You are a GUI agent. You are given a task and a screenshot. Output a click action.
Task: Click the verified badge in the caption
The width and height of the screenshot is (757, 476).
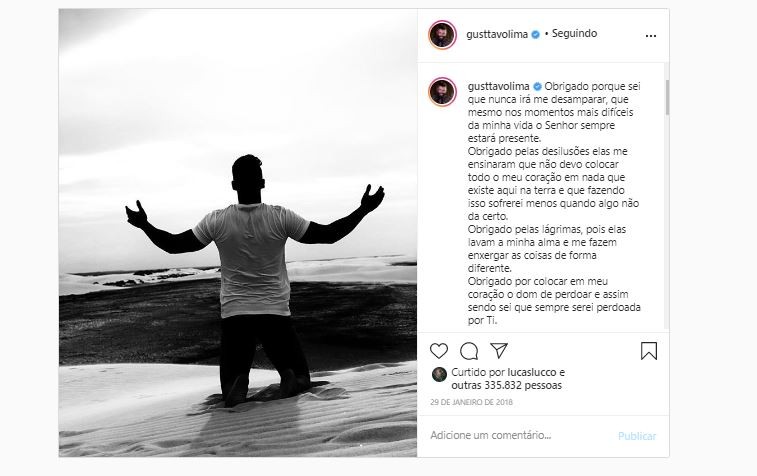coord(537,86)
